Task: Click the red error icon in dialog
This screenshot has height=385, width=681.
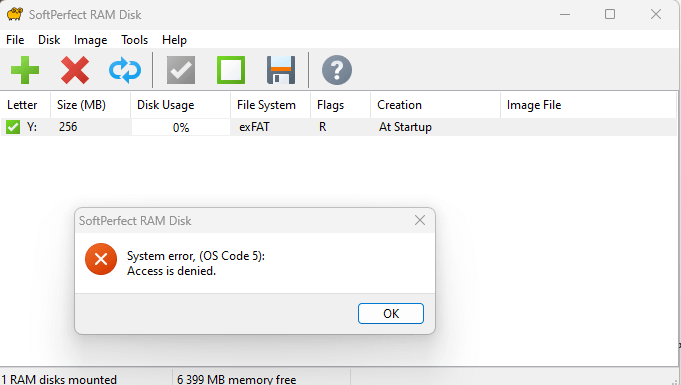Action: pos(101,259)
